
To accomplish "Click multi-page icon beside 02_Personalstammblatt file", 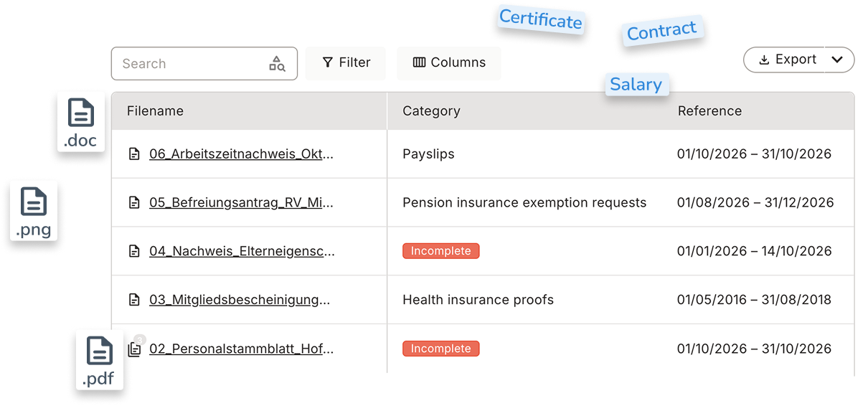I will click(134, 349).
